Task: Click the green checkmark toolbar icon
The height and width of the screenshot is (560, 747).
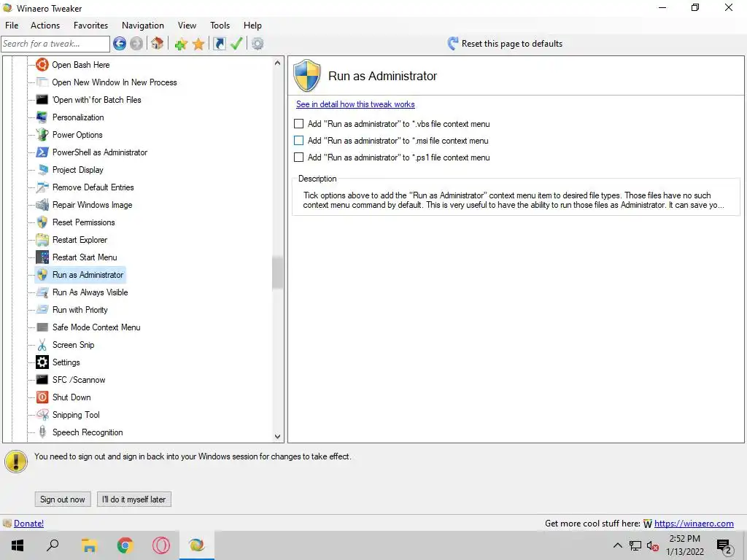Action: [236, 44]
